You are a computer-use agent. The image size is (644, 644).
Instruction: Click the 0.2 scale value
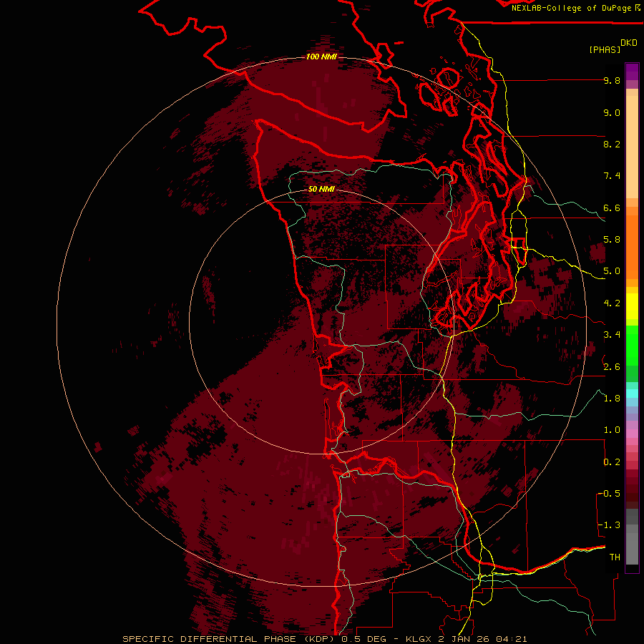tap(612, 462)
